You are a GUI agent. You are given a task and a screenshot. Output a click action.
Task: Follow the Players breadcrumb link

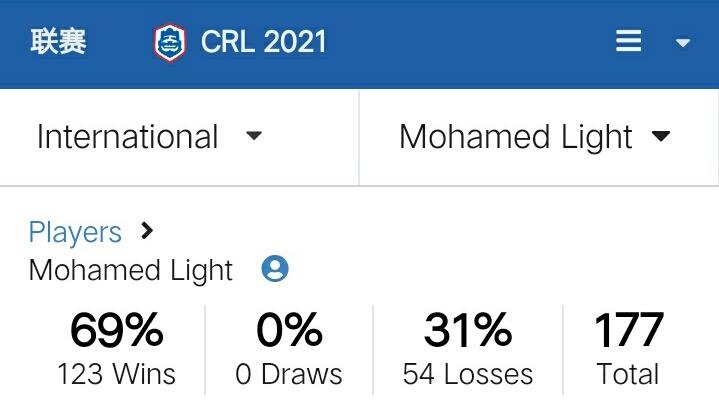[x=75, y=232]
